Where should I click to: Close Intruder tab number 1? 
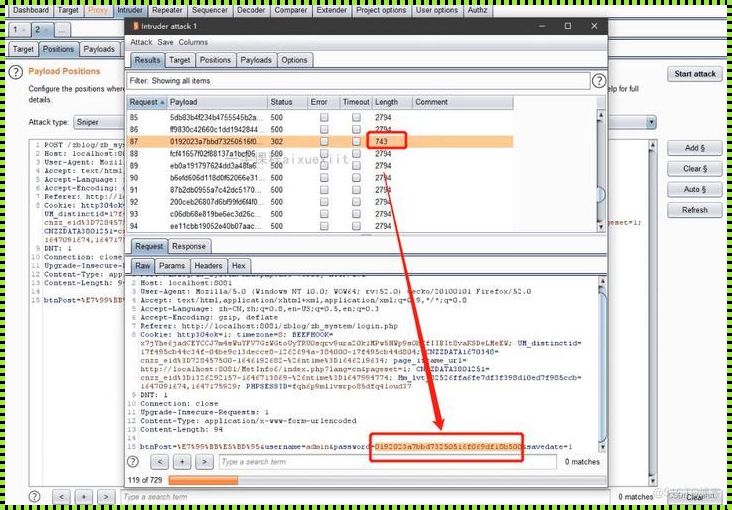point(25,30)
